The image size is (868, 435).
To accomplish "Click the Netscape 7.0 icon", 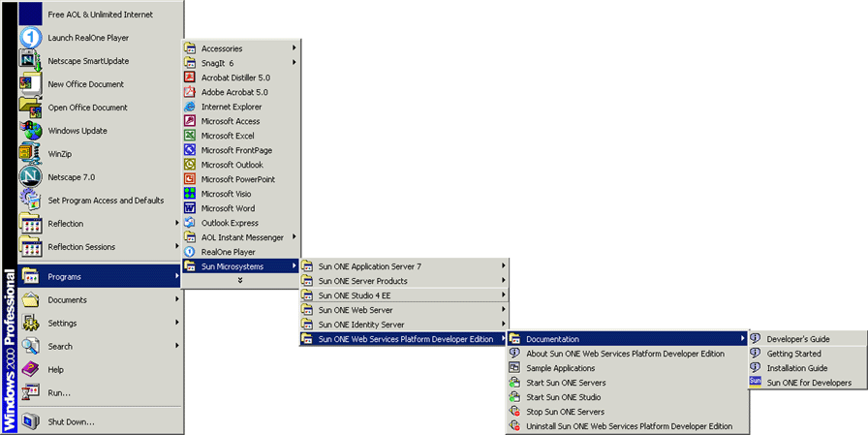I will (x=30, y=177).
